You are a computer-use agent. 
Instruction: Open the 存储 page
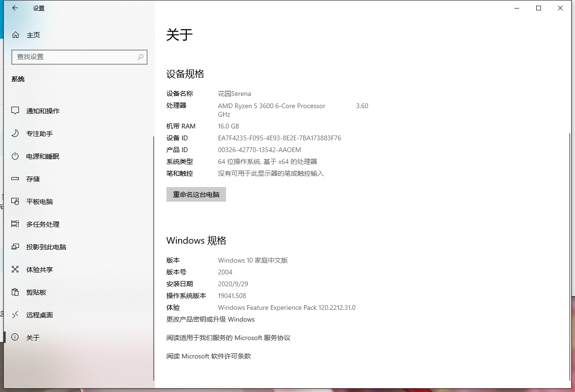tap(33, 179)
